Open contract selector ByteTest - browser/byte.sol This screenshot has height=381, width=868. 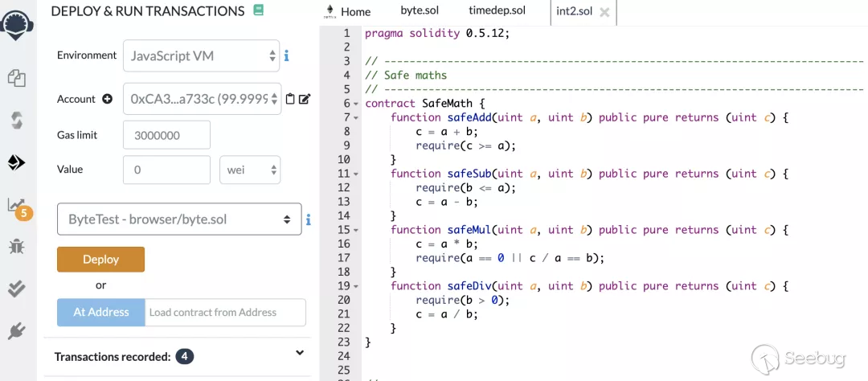tap(179, 219)
